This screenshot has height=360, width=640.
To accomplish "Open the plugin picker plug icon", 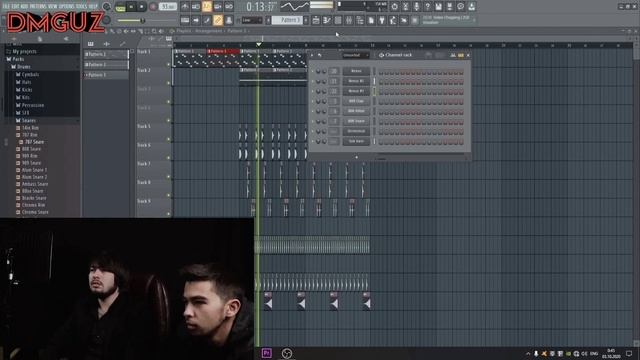I will (x=382, y=20).
